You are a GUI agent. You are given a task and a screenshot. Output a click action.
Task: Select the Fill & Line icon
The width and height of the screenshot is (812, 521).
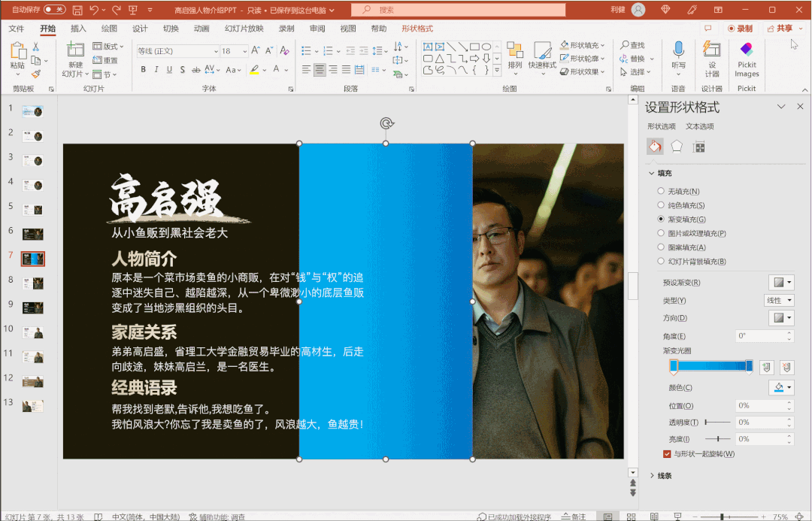tap(655, 147)
